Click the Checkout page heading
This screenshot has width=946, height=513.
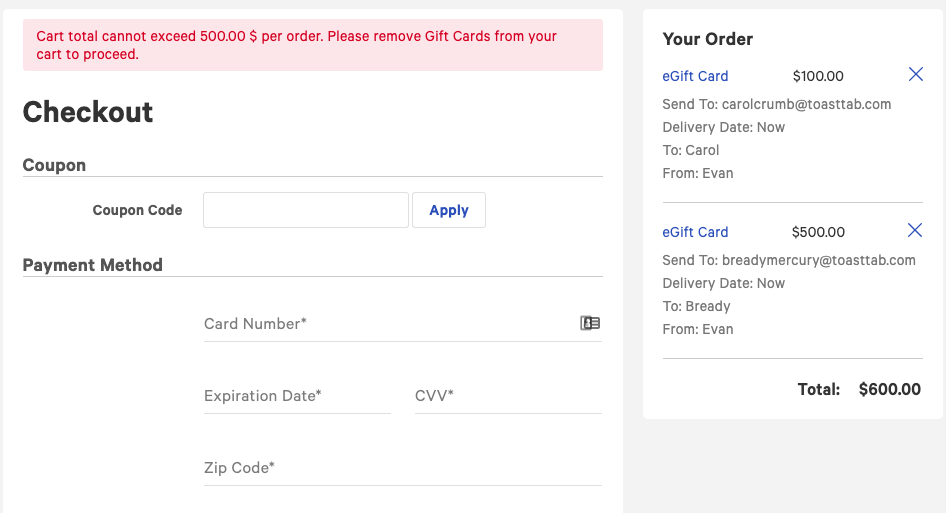click(x=88, y=112)
